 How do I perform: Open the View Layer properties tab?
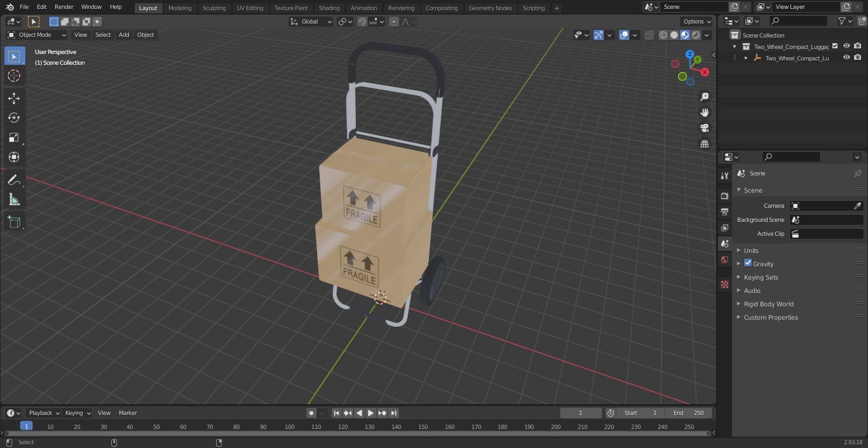click(x=724, y=227)
